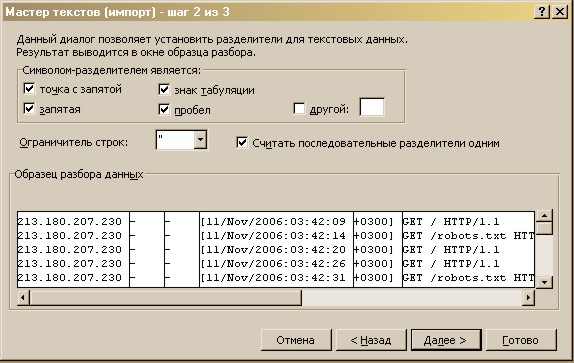Image resolution: width=574 pixels, height=363 pixels.
Task: Select preview cell "[11/Nov/2006:03:42:31"
Action: tap(273, 277)
